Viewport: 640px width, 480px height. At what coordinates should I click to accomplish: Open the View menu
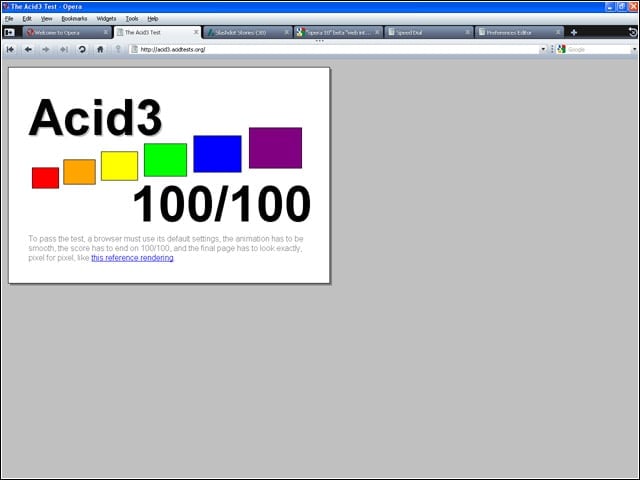pos(47,19)
